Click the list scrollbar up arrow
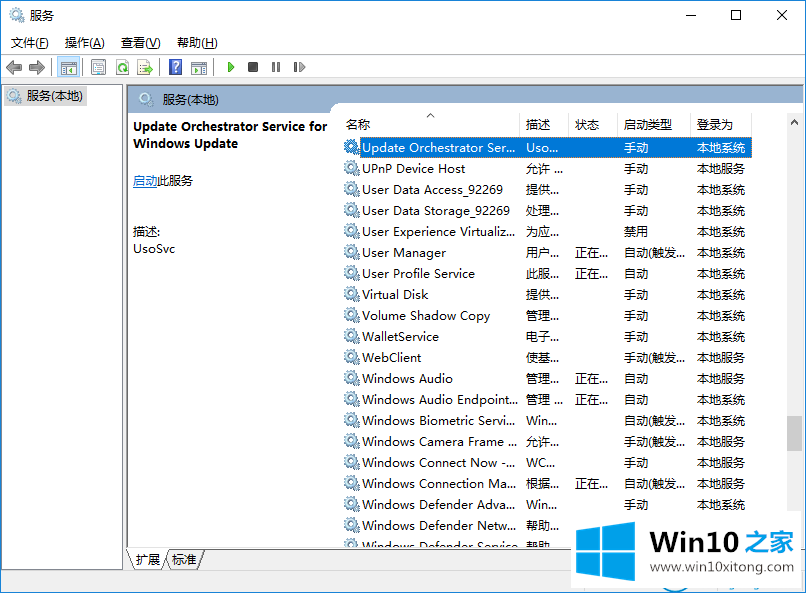The image size is (806, 593). tap(794, 122)
